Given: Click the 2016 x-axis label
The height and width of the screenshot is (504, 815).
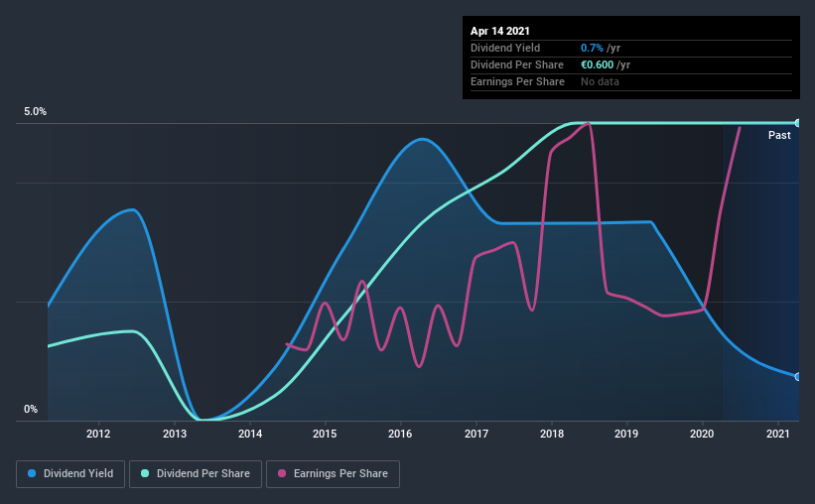Looking at the screenshot, I should point(400,434).
